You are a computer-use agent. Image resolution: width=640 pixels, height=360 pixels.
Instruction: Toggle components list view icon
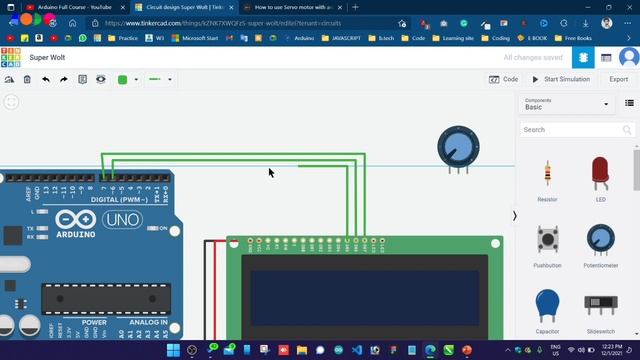coord(629,103)
